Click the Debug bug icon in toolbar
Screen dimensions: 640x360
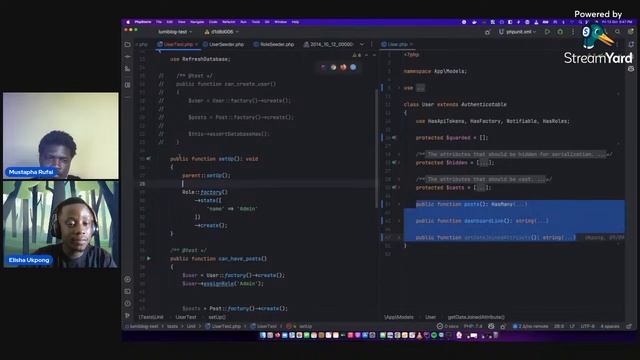pyautogui.click(x=560, y=32)
